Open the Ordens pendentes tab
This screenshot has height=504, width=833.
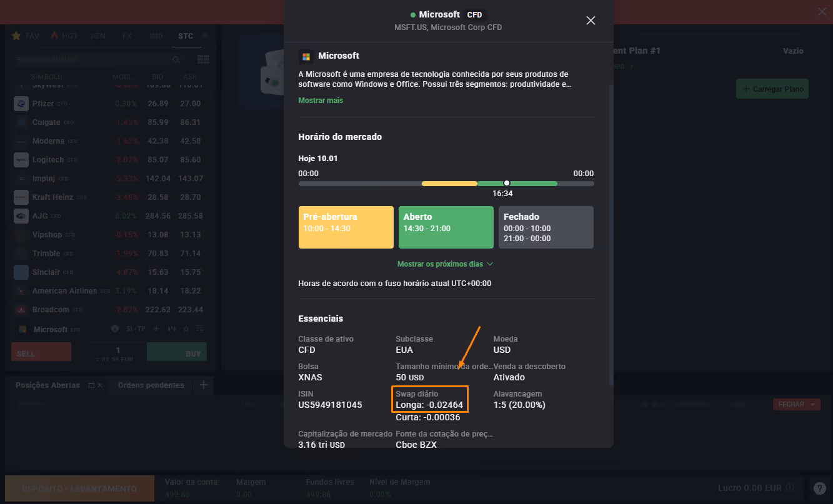(151, 385)
